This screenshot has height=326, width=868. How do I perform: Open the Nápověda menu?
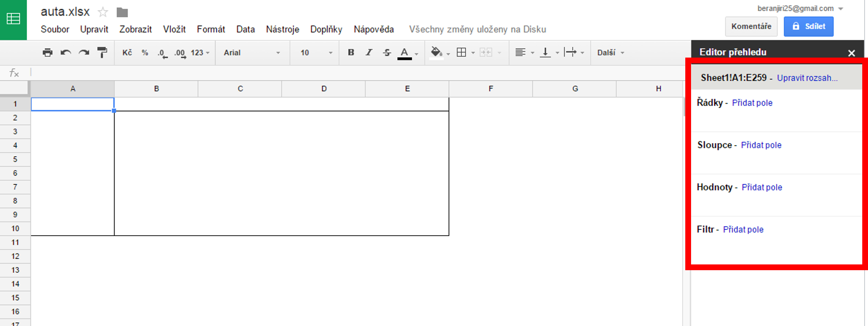[x=374, y=29]
